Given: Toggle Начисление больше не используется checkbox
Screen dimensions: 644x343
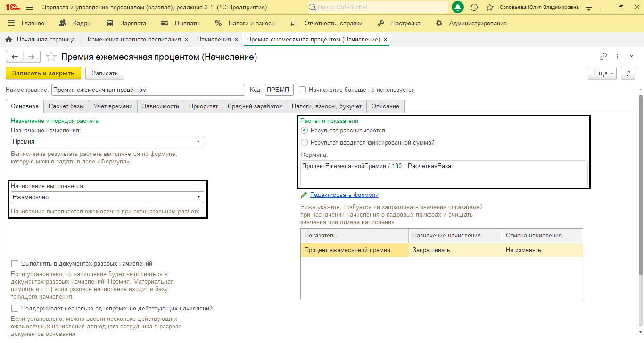Looking at the screenshot, I should [x=303, y=90].
